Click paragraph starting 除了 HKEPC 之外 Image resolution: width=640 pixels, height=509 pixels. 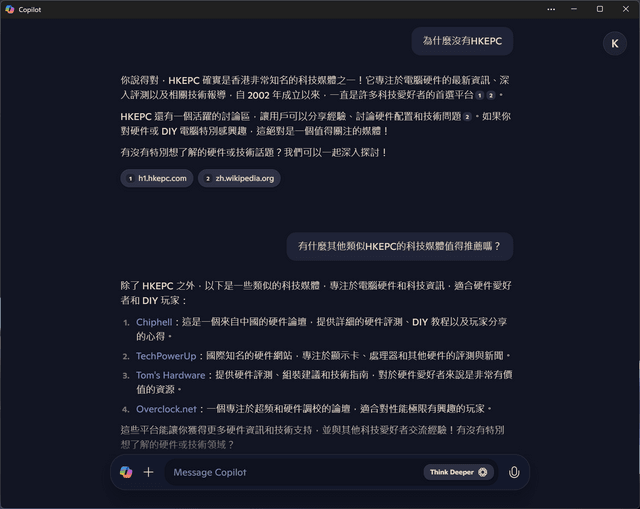click(x=316, y=293)
